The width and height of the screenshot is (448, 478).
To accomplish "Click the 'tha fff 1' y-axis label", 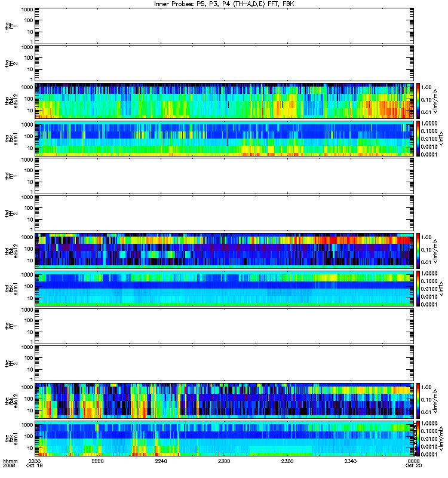I will click(11, 26).
